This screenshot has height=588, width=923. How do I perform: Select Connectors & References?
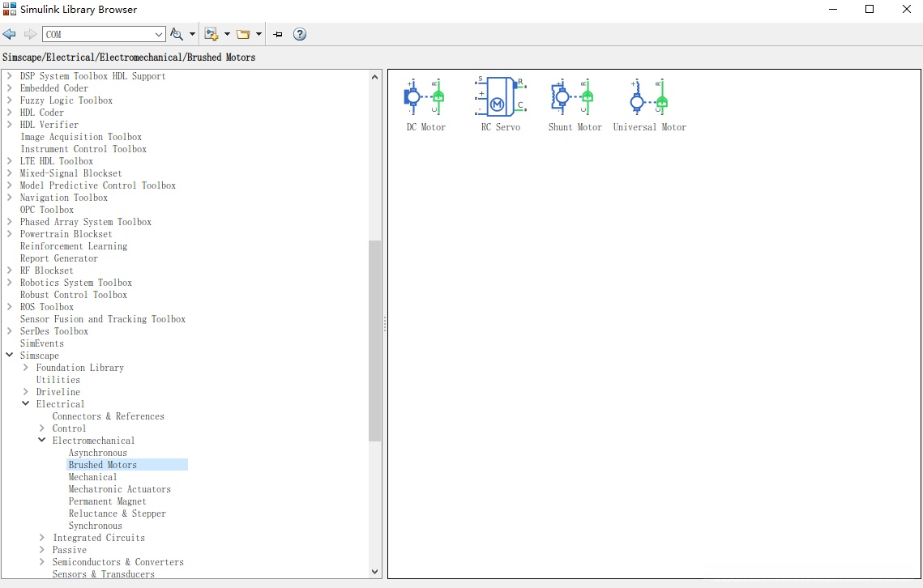[x=109, y=416]
